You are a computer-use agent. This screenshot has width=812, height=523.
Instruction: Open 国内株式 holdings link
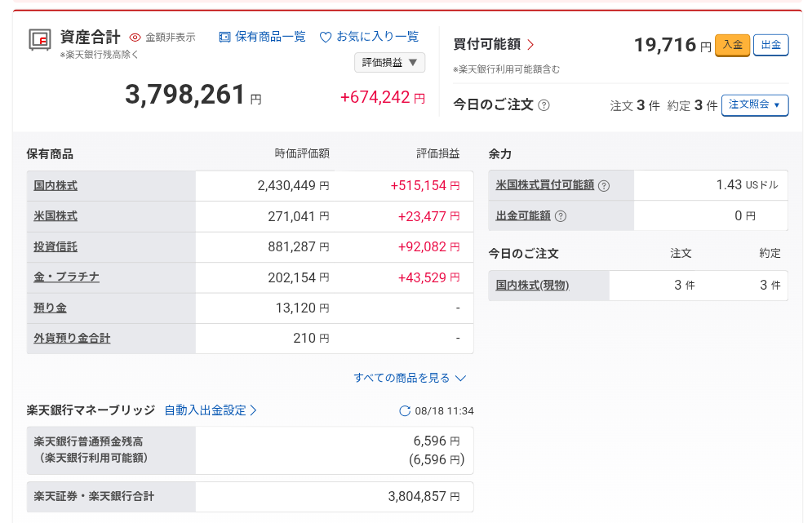[55, 185]
